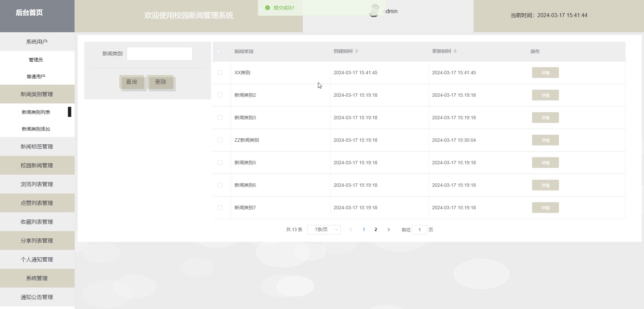Sort by 更新时间 column arrows
This screenshot has width=644, height=309.
455,51
